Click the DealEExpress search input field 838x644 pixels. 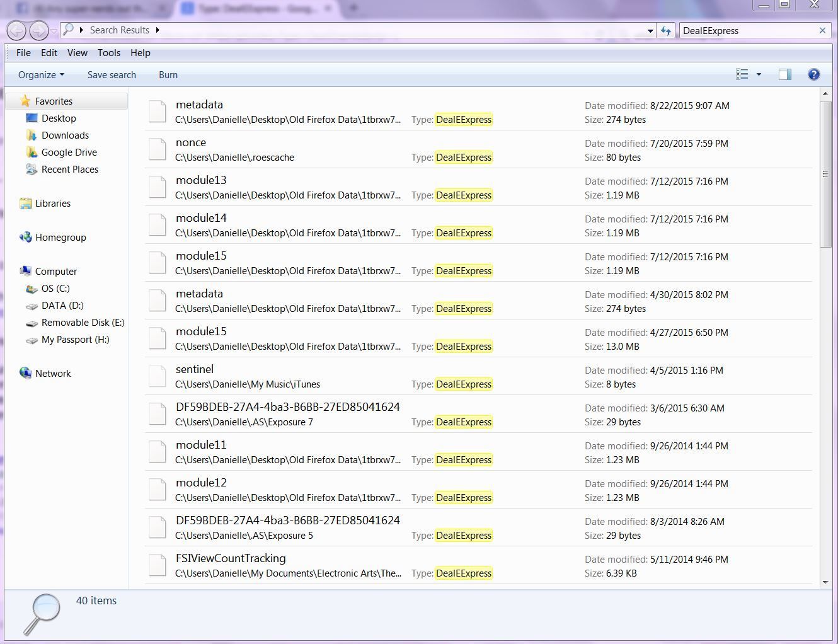[x=749, y=30]
